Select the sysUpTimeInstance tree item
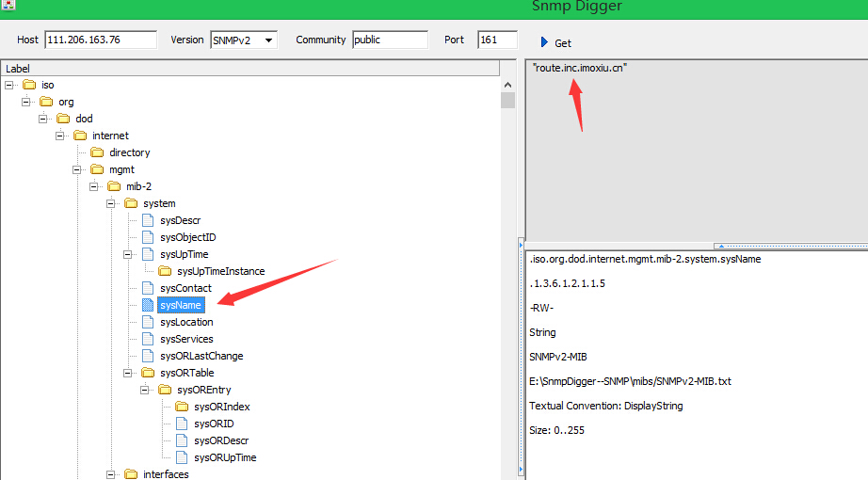Image resolution: width=868 pixels, height=480 pixels. [x=221, y=271]
